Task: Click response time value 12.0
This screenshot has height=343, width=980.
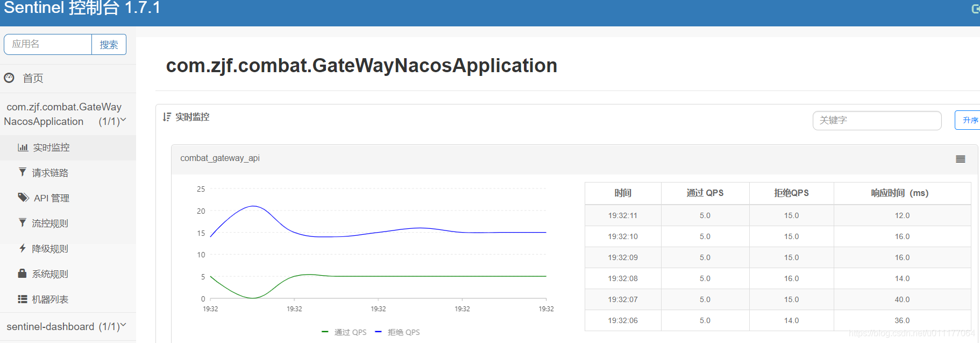Action: 902,215
